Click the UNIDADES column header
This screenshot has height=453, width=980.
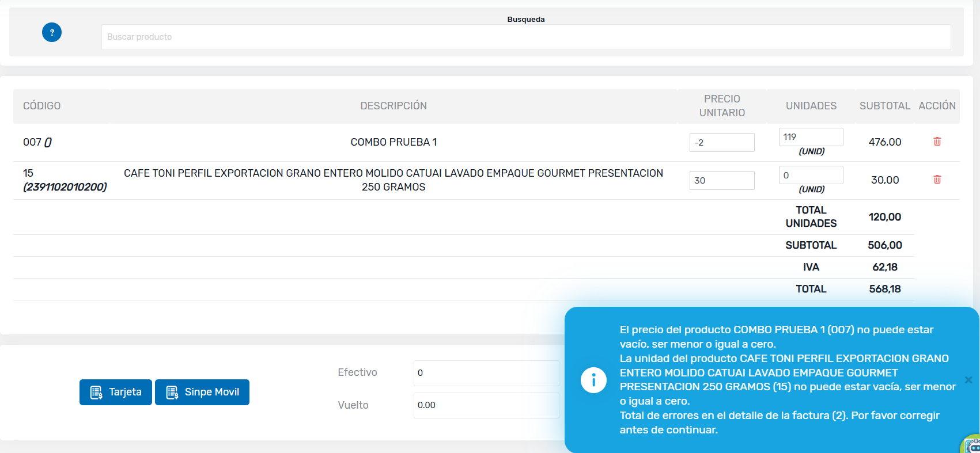pos(811,106)
